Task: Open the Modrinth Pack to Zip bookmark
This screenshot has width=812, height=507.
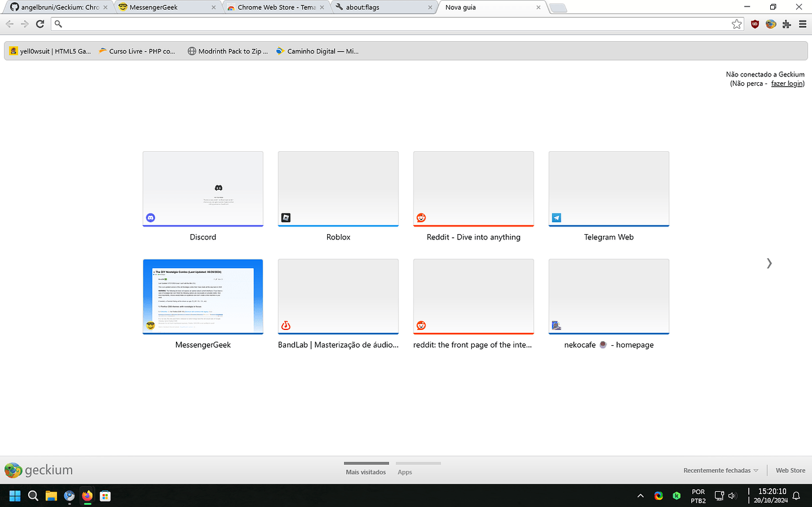Action: pyautogui.click(x=228, y=51)
